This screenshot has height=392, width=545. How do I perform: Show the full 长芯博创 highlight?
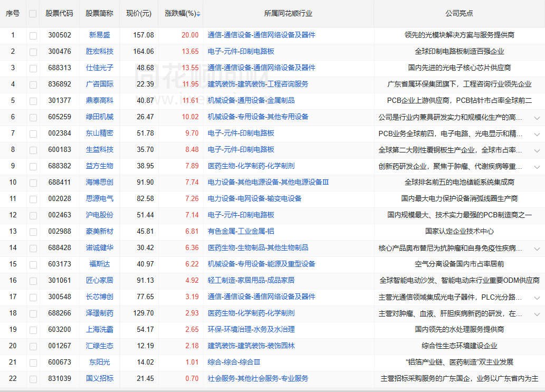pyautogui.click(x=537, y=298)
